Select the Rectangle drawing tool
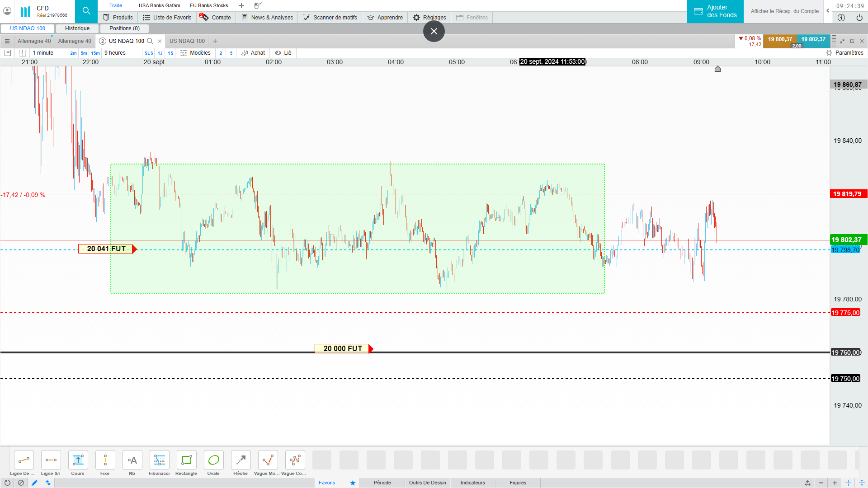The width and height of the screenshot is (868, 488). (186, 460)
